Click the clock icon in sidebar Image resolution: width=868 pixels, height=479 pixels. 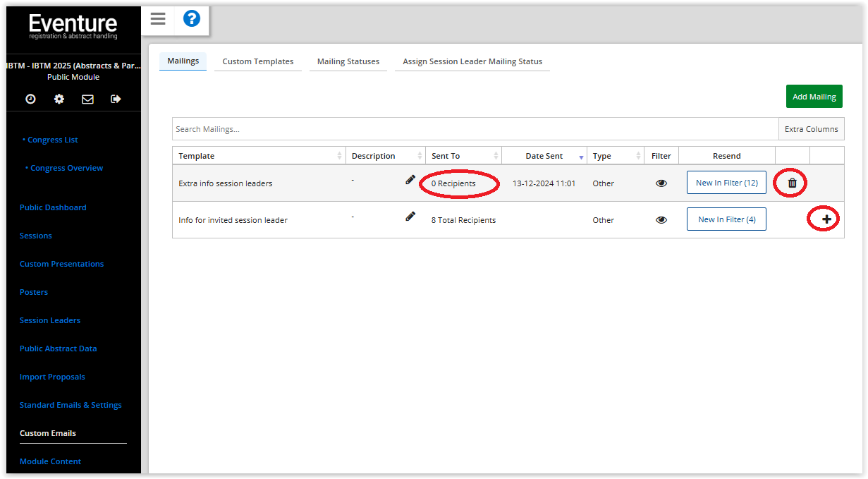point(31,99)
